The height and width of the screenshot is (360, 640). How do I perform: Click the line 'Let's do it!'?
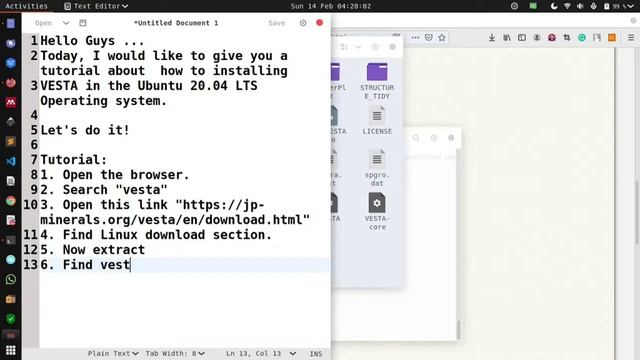[x=85, y=130]
